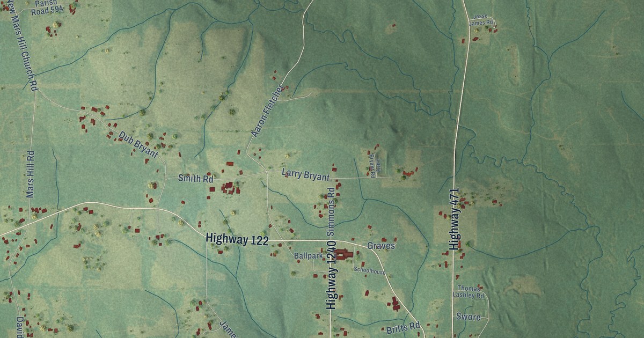Select the Dub Bryant road label
The height and width of the screenshot is (338, 644).
click(138, 145)
